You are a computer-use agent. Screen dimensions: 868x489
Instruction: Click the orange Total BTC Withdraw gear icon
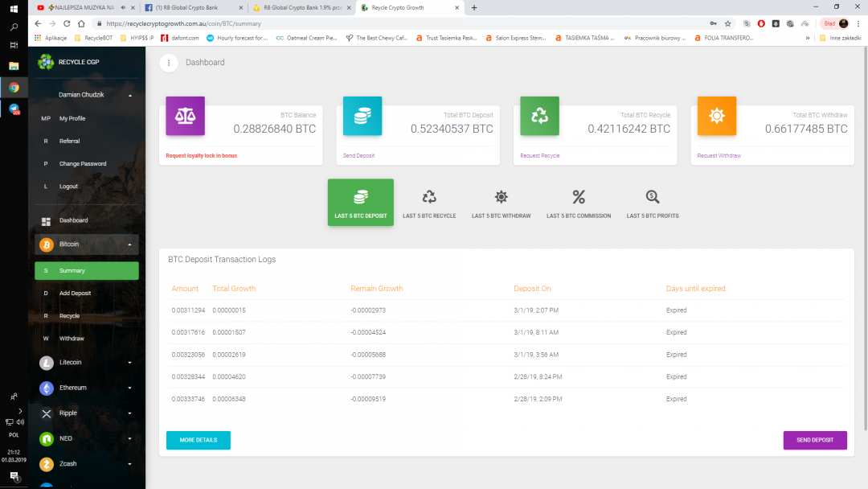click(x=716, y=116)
